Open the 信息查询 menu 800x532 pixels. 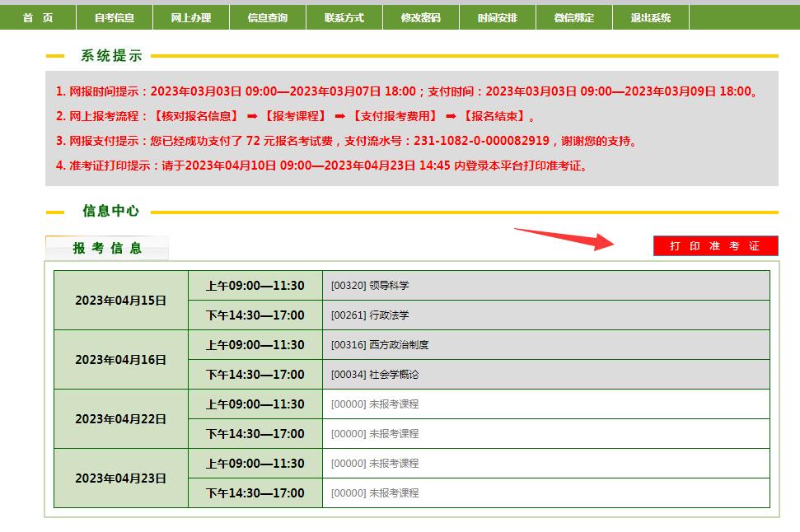268,17
